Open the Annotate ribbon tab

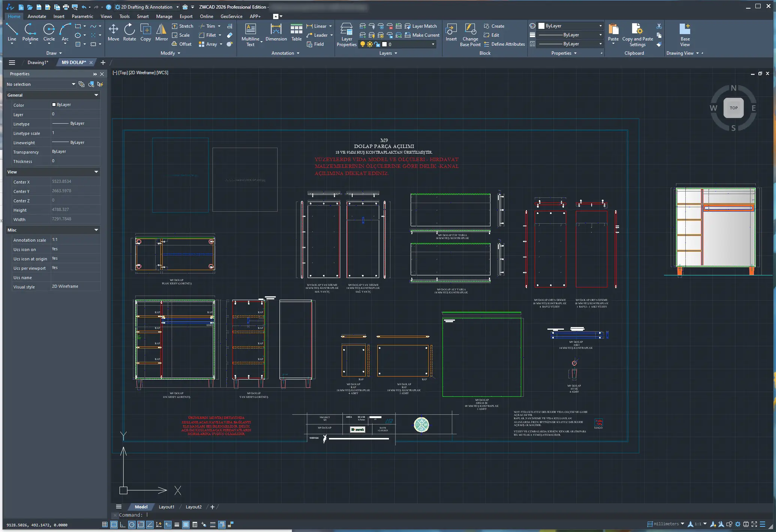[x=37, y=16]
